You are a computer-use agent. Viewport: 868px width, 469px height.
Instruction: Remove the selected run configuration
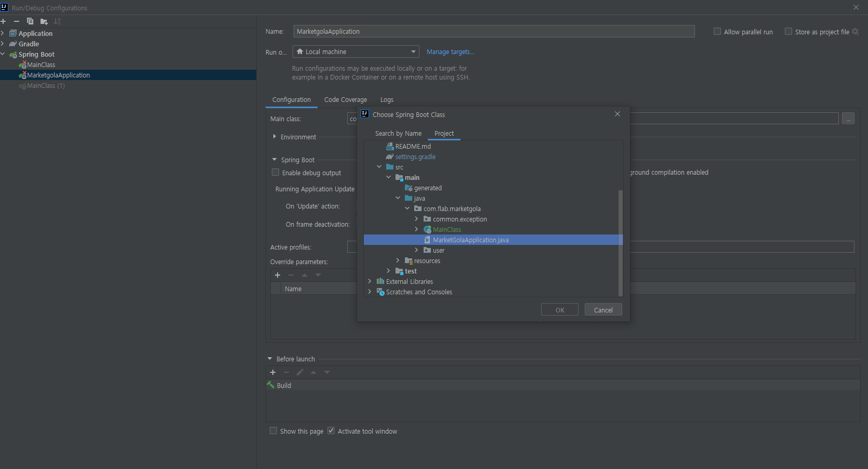click(17, 21)
